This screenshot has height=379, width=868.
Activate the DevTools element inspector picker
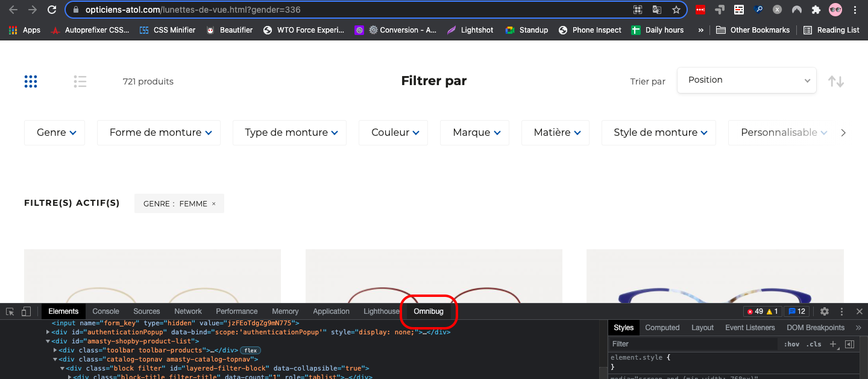pyautogui.click(x=10, y=311)
